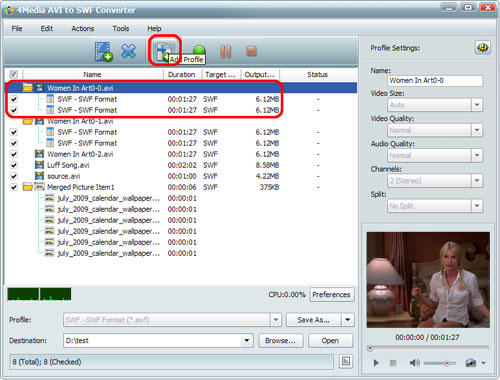Click the Women In Art0-2.avi file icon
Screen dimensions: 500x380
pyautogui.click(x=40, y=154)
